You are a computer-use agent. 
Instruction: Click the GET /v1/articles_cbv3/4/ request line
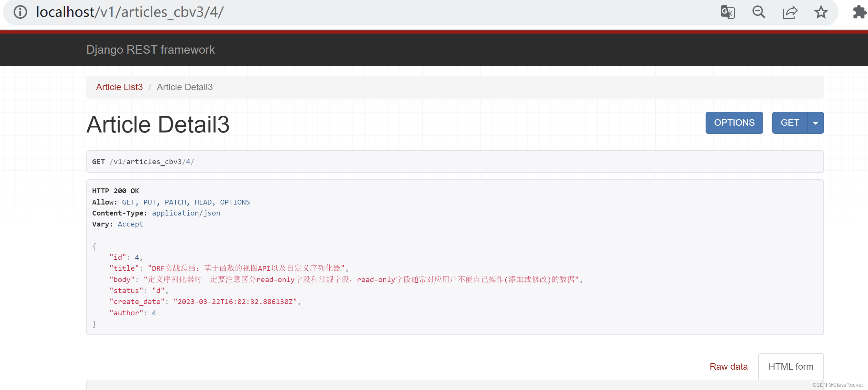[x=143, y=162]
